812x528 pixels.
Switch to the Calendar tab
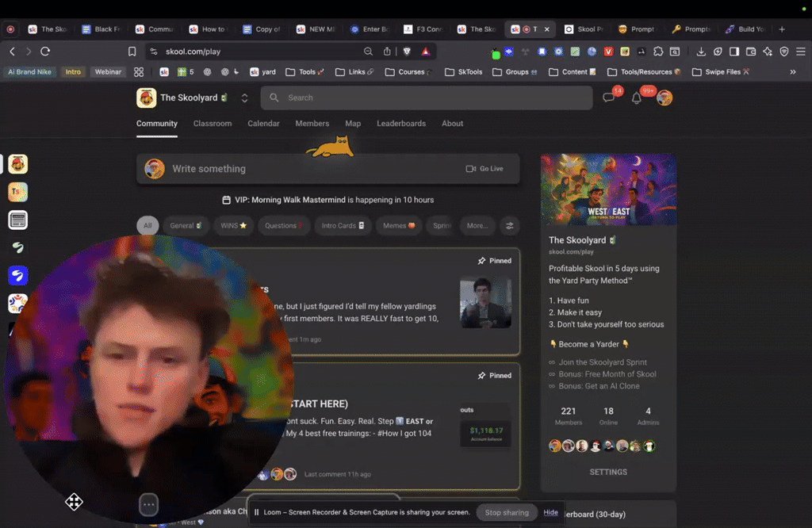[263, 123]
